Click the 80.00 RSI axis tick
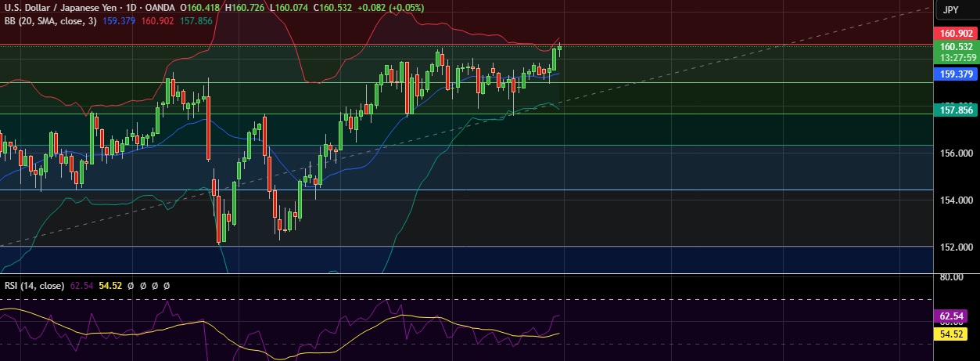Viewport: 980px width, 361px height. click(x=951, y=277)
